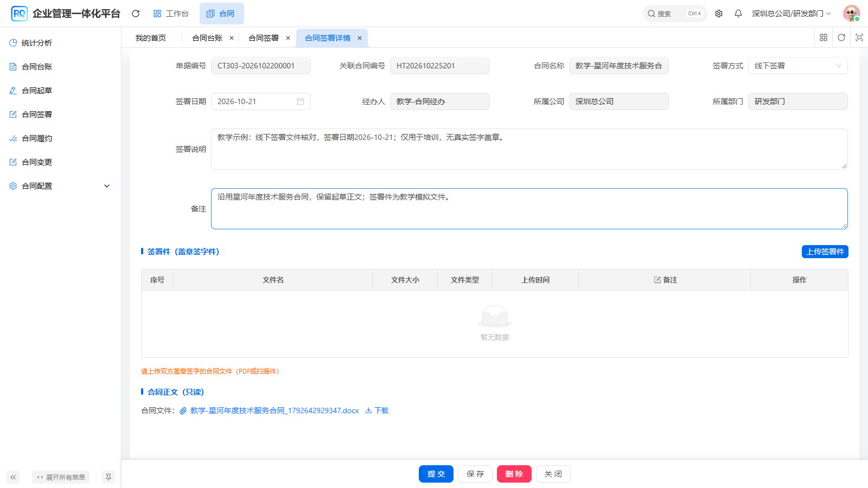
Task: Open the notification bell
Action: (738, 14)
